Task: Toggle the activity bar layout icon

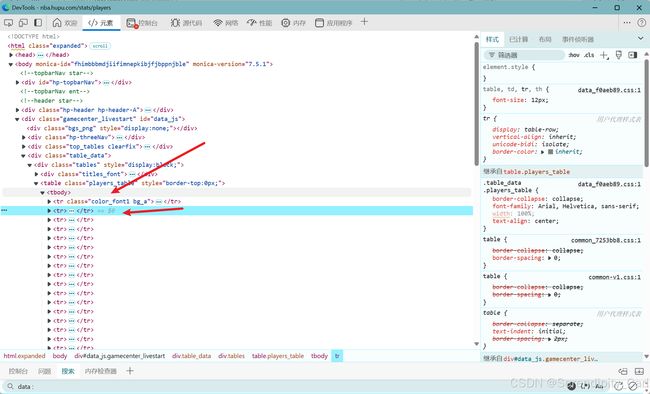Action: [38, 23]
